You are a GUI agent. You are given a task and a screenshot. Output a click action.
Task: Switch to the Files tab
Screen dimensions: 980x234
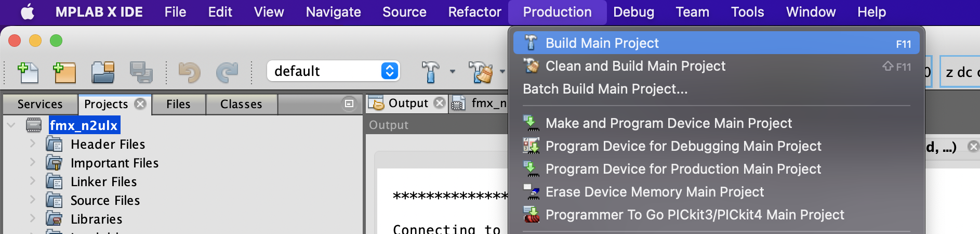(178, 104)
